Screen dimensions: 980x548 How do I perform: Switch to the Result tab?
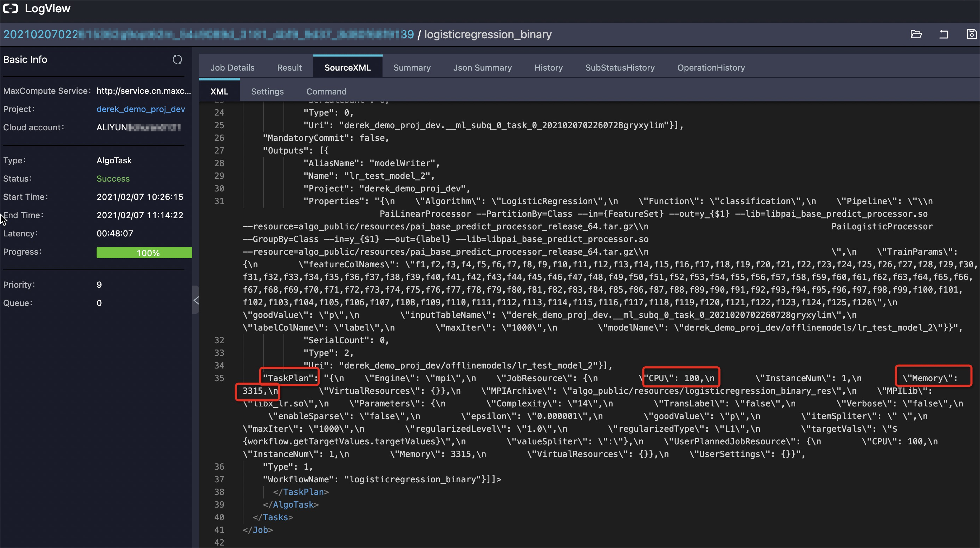[289, 67]
